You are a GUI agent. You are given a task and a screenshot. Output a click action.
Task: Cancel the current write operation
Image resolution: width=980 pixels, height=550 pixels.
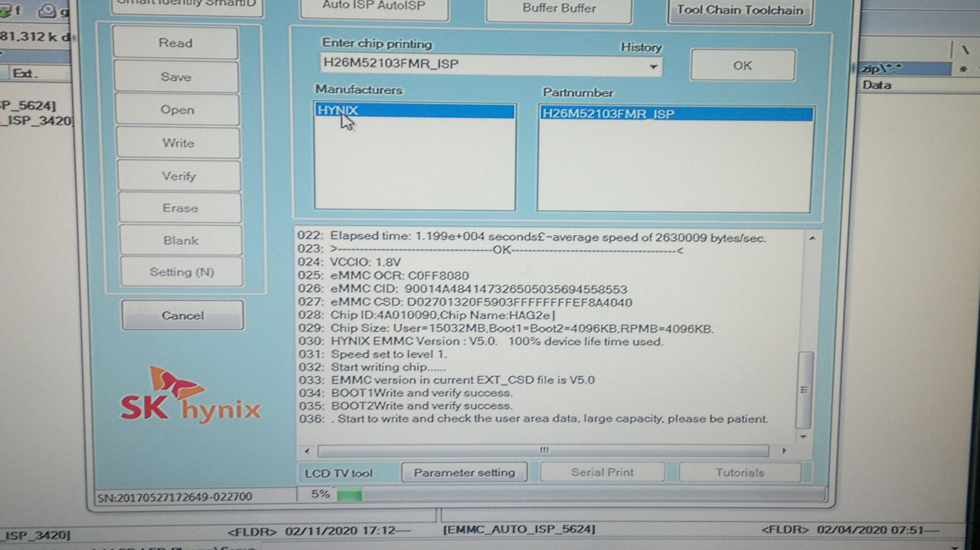(x=182, y=315)
